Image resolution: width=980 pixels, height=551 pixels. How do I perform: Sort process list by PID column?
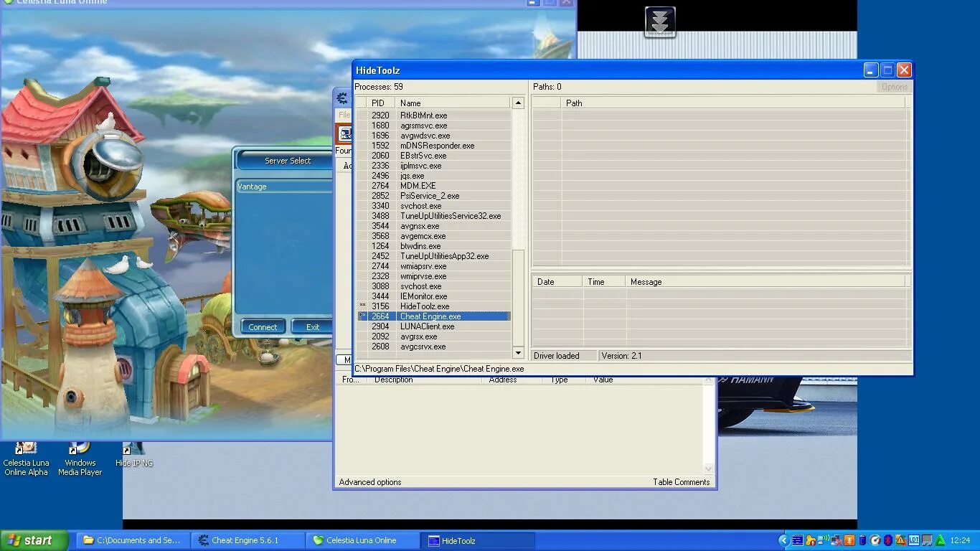tap(380, 103)
